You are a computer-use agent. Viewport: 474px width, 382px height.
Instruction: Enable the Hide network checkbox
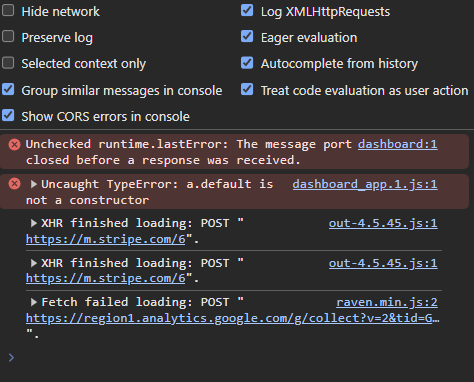[x=8, y=10]
